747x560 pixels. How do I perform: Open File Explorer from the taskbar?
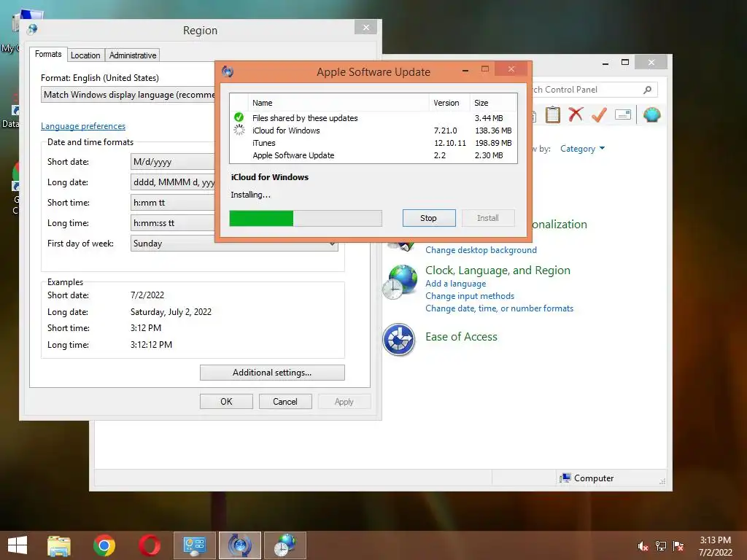click(59, 545)
